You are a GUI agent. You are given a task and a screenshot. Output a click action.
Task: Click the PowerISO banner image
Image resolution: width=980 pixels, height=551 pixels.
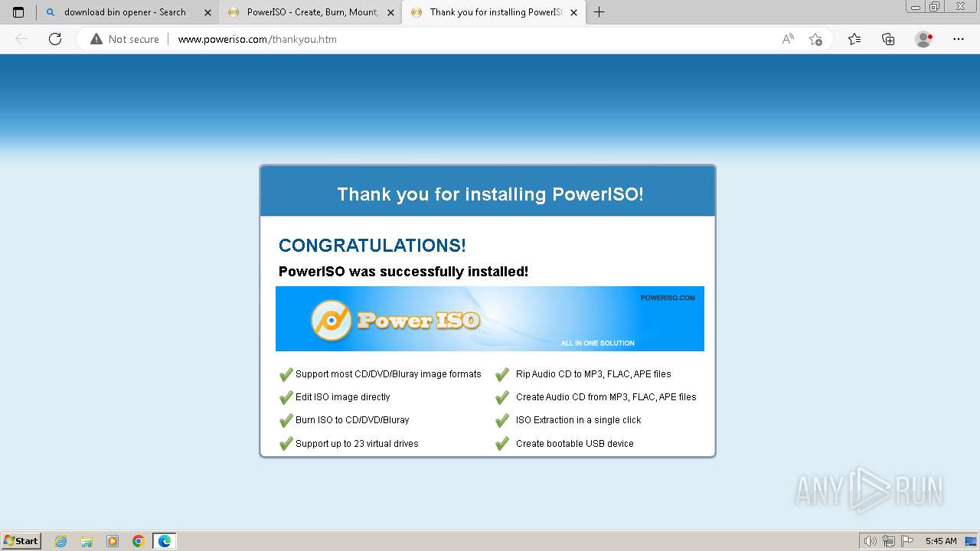490,318
